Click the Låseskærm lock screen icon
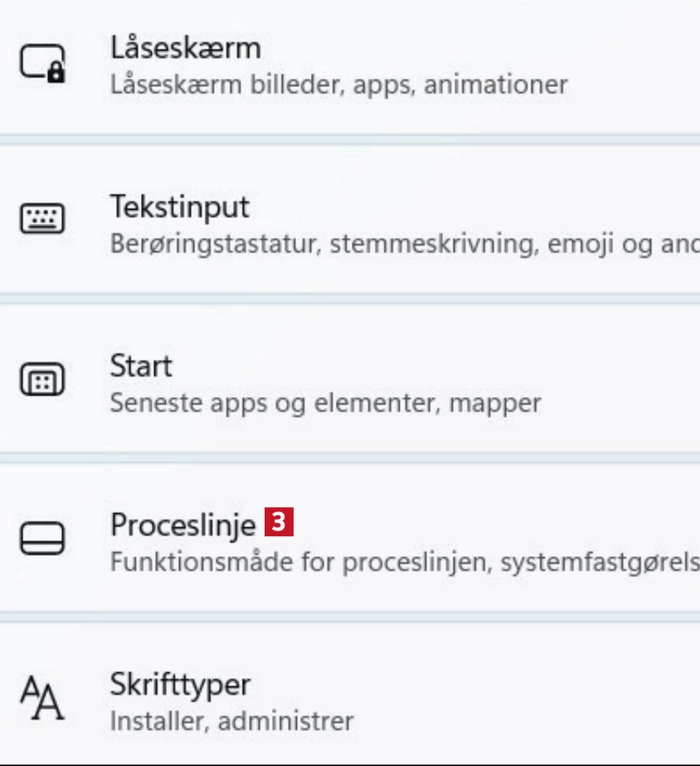 42,64
